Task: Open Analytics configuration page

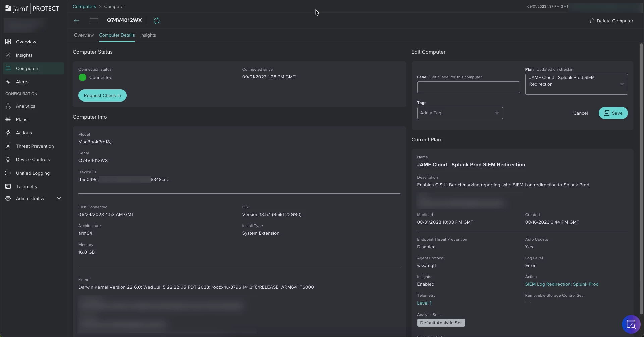Action: 34,106
